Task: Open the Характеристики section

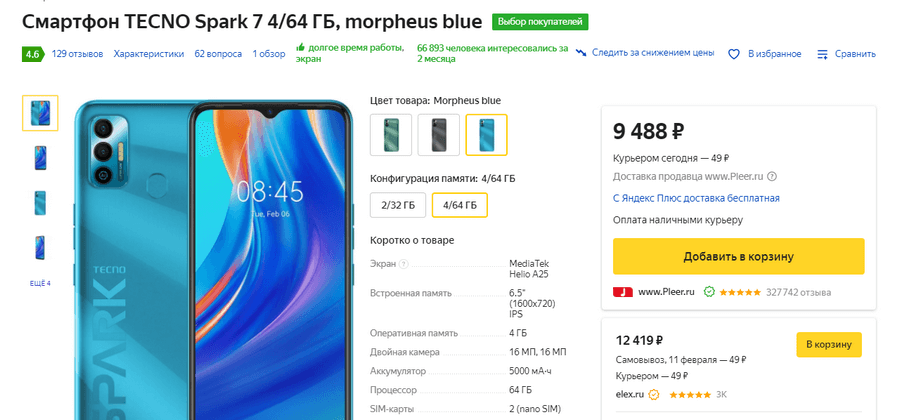Action: [149, 54]
